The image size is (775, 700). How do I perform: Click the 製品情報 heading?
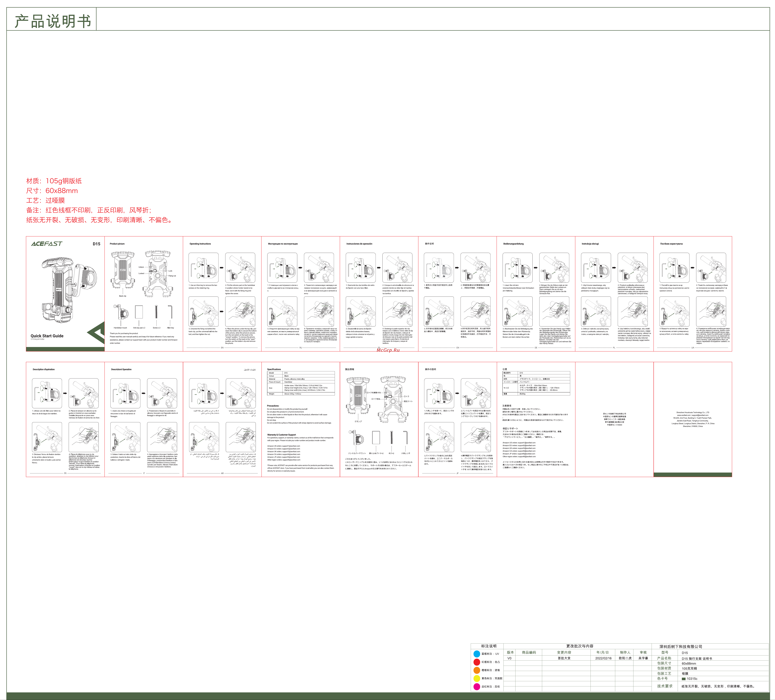pos(350,369)
